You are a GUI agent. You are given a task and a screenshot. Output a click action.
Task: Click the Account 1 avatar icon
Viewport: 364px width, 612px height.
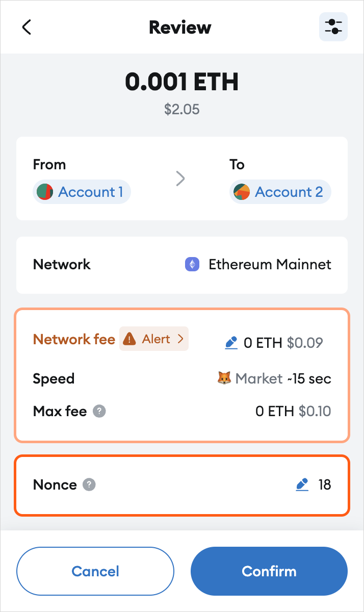[x=45, y=192]
